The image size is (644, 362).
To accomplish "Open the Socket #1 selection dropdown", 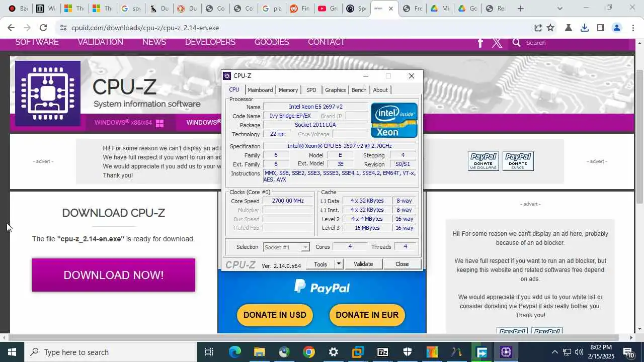I will (286, 247).
